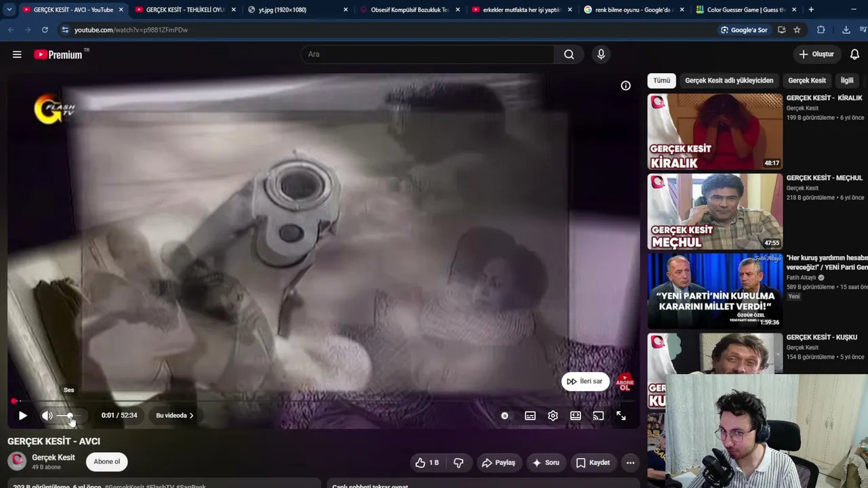
Task: Open the Fatih Altaylı channel link
Action: [x=801, y=278]
